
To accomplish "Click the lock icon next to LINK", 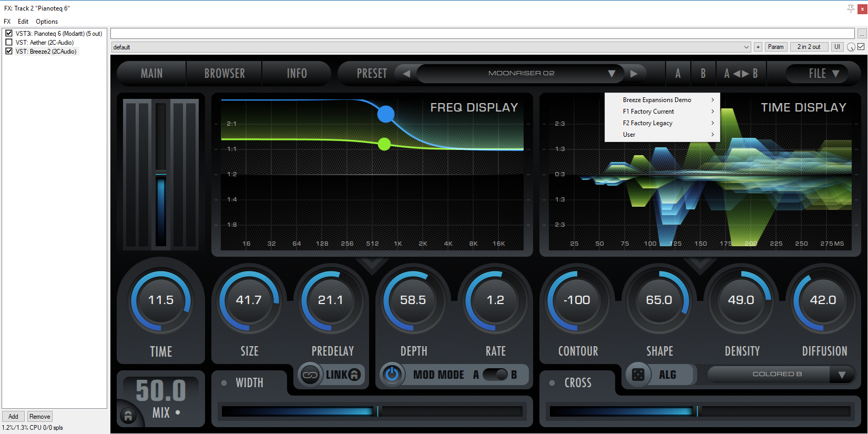I will [x=355, y=375].
